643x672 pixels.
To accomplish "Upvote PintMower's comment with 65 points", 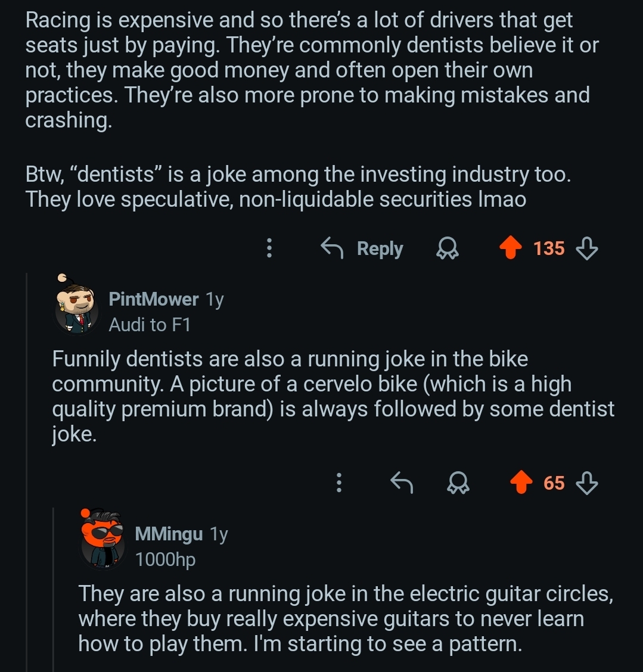I will pos(521,482).
